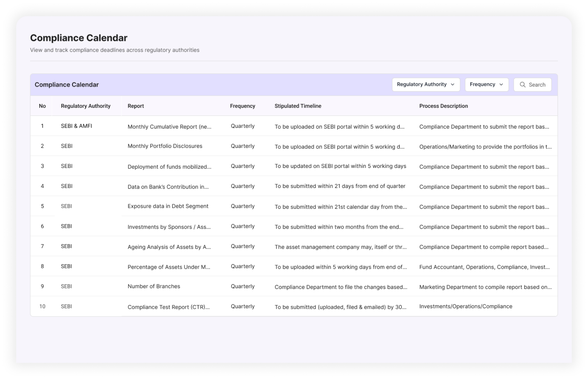Click the No column header
This screenshot has width=588, height=379.
(x=42, y=106)
